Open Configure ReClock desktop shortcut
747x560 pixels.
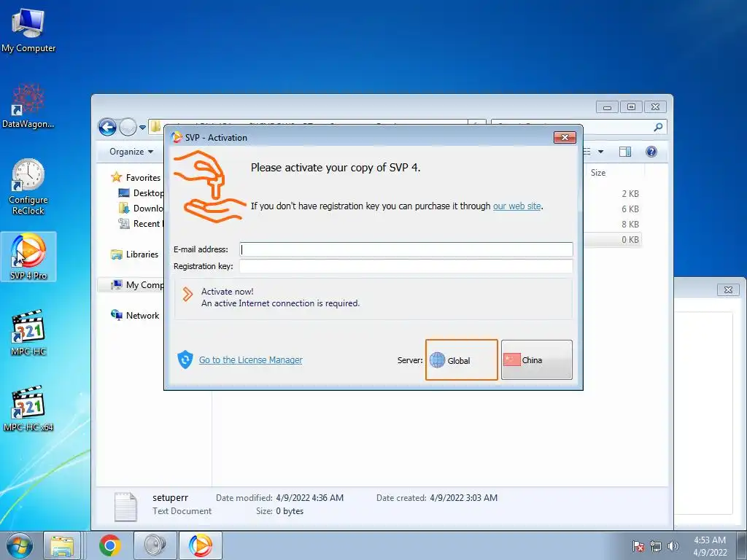[28, 187]
